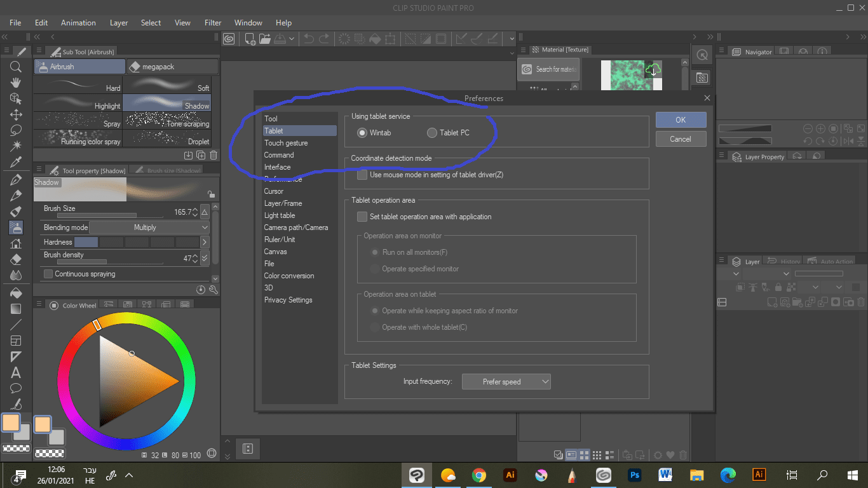Toggle the Continuous spraying checkbox
The width and height of the screenshot is (868, 488).
pyautogui.click(x=48, y=274)
